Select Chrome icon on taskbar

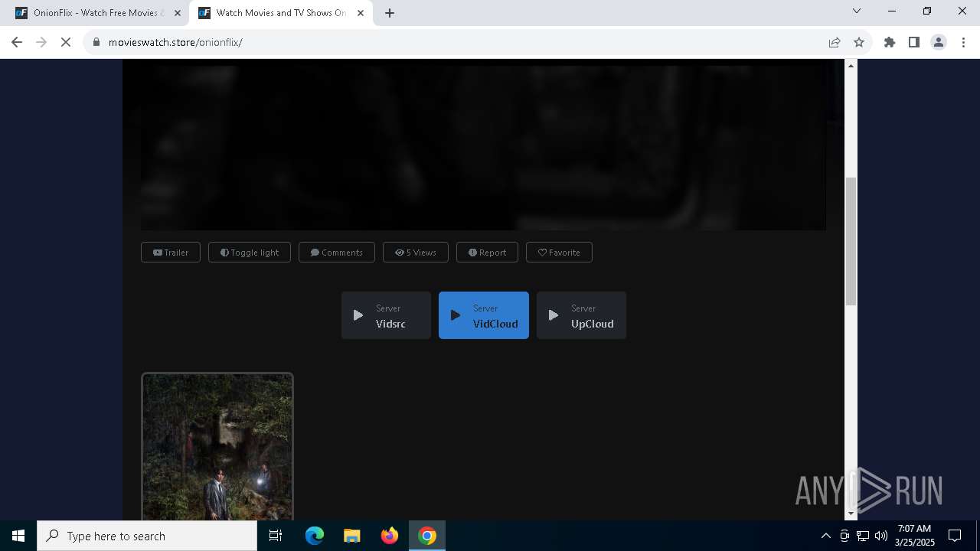[x=427, y=536]
